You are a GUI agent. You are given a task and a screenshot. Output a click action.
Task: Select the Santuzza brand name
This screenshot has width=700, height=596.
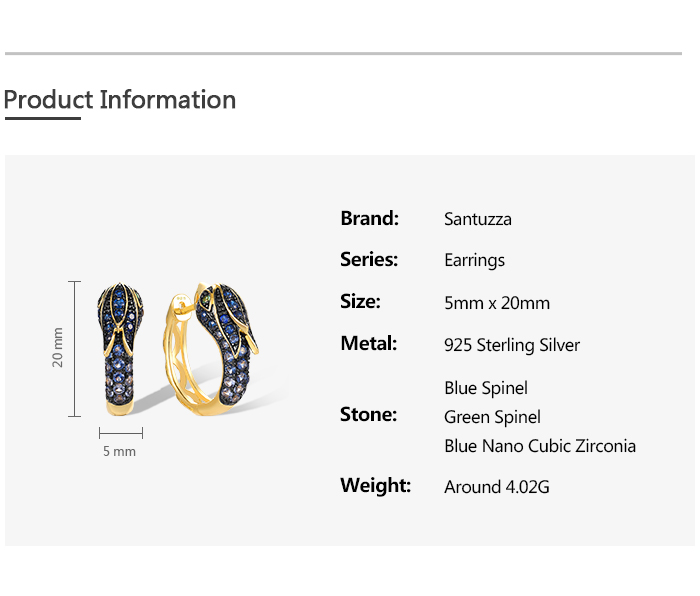[478, 219]
